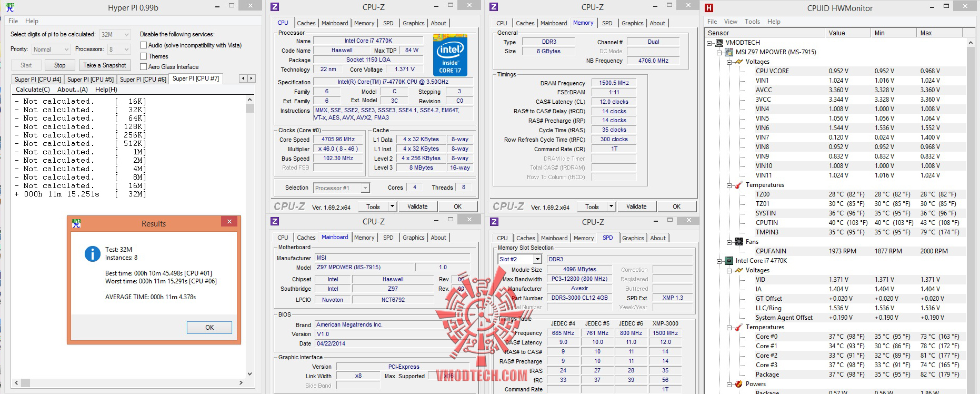Click the Powers flame icon in HWMonitor
This screenshot has width=980, height=394.
[739, 384]
